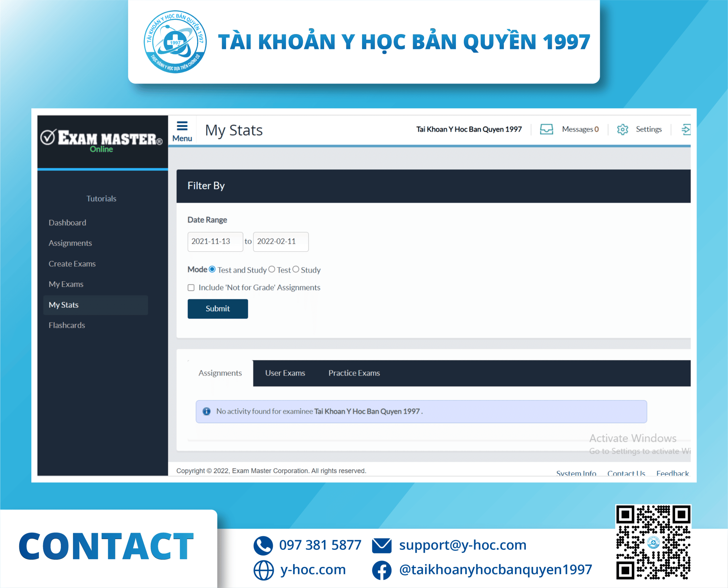Go to Flashcards in the sidebar
The image size is (728, 588).
(67, 325)
